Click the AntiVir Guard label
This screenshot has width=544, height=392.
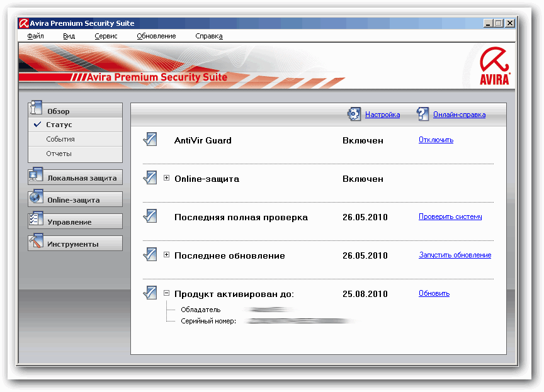click(x=203, y=140)
